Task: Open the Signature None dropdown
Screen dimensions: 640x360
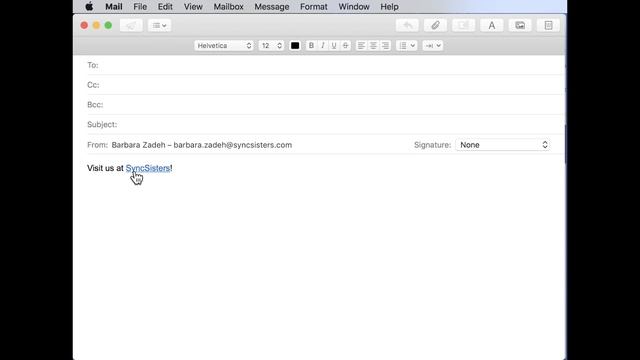Action: coord(502,145)
